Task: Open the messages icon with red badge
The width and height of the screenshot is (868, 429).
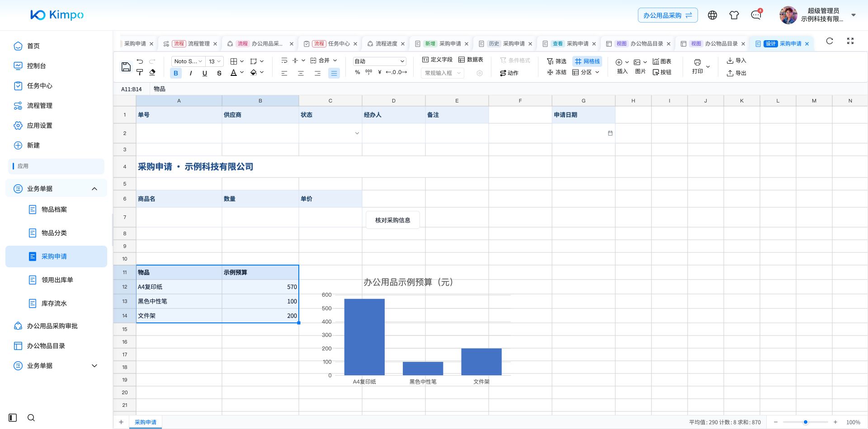Action: pyautogui.click(x=756, y=15)
